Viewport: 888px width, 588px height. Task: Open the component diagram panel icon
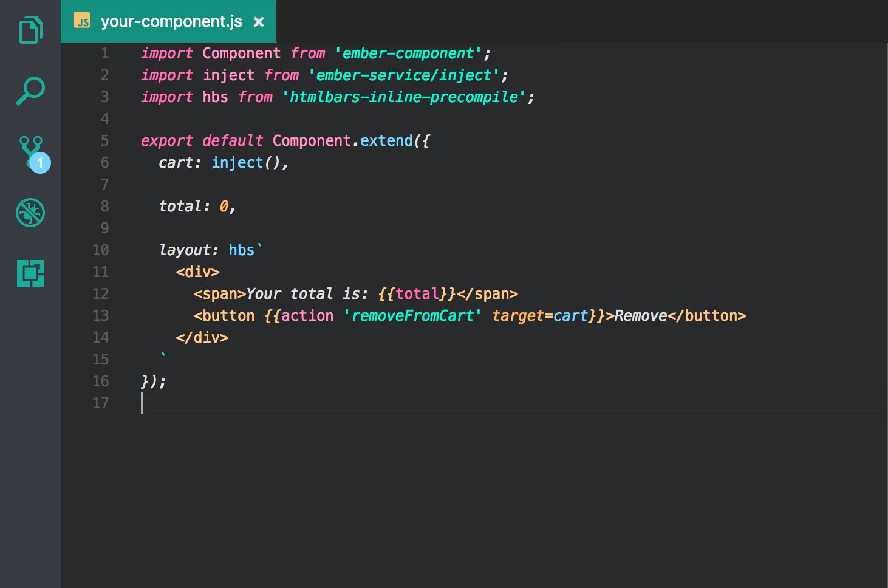[x=30, y=273]
